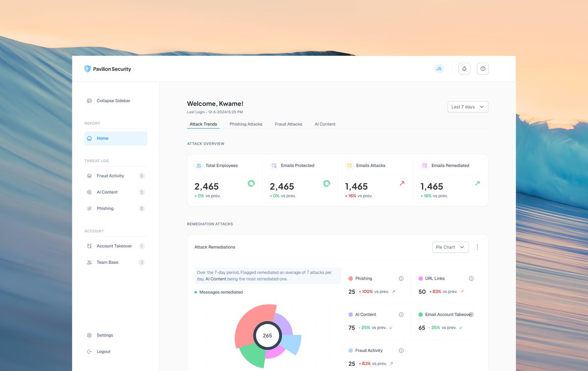588x371 pixels.
Task: Click the Phishing sidebar icon
Action: [x=89, y=209]
